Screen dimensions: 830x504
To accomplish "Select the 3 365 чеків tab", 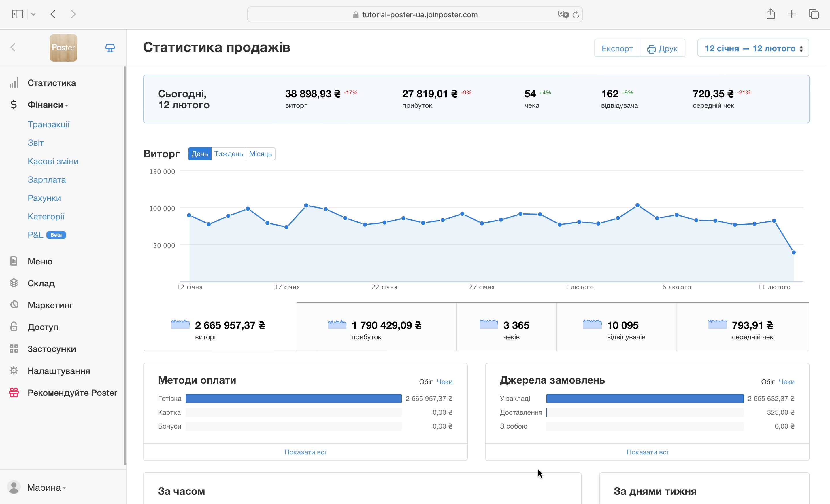I will (506, 327).
